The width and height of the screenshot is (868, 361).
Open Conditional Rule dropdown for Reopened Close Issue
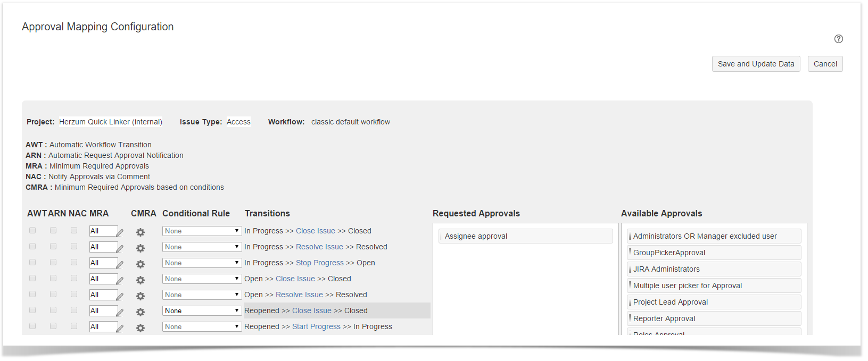pos(202,310)
